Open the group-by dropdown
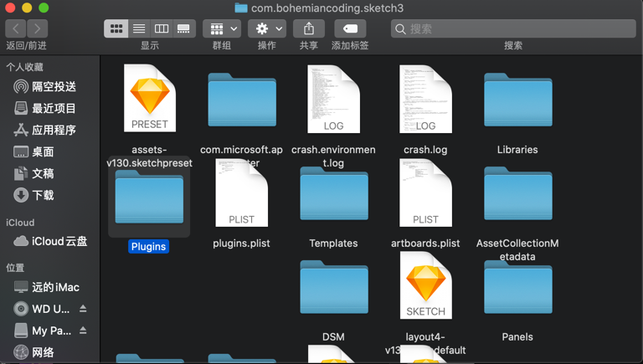This screenshot has width=643, height=364. (222, 28)
